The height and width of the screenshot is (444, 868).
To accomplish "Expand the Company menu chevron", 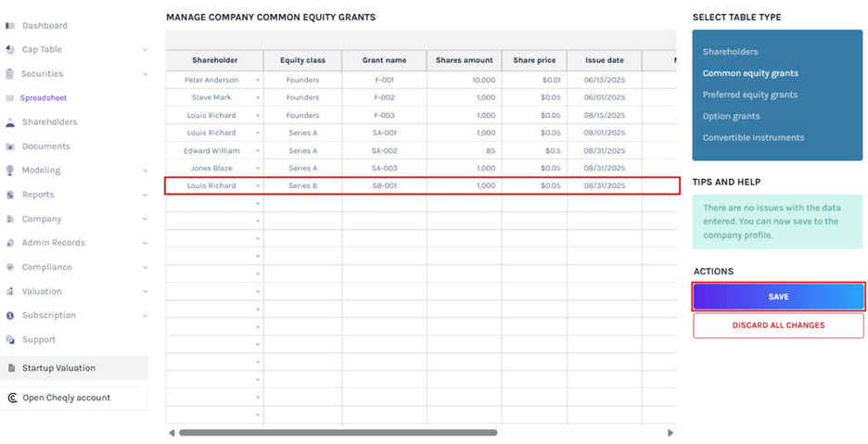I will [145, 220].
